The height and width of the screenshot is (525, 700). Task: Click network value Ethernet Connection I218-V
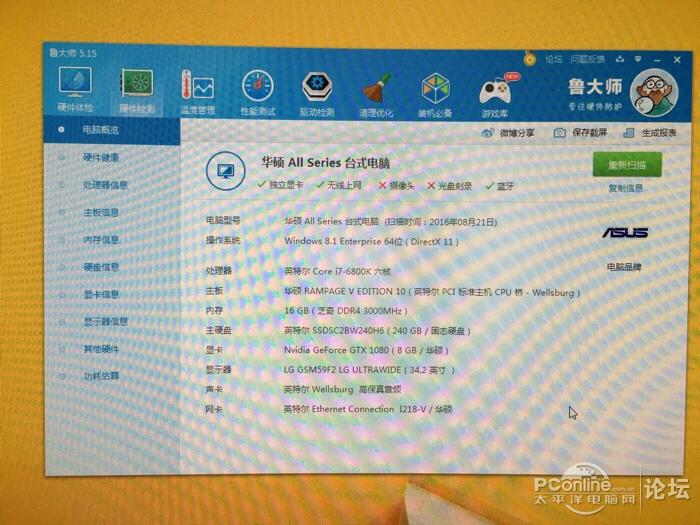pyautogui.click(x=368, y=409)
